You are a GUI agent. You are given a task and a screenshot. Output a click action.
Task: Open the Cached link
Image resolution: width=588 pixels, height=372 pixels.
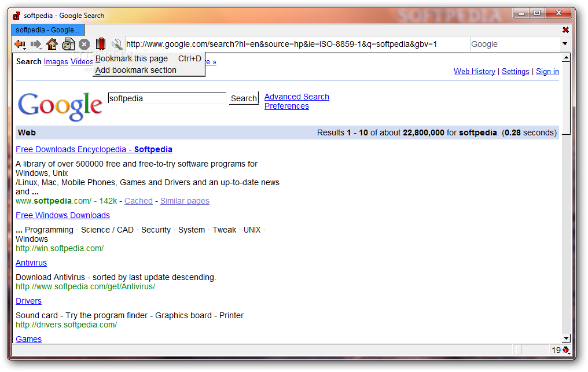coord(138,201)
